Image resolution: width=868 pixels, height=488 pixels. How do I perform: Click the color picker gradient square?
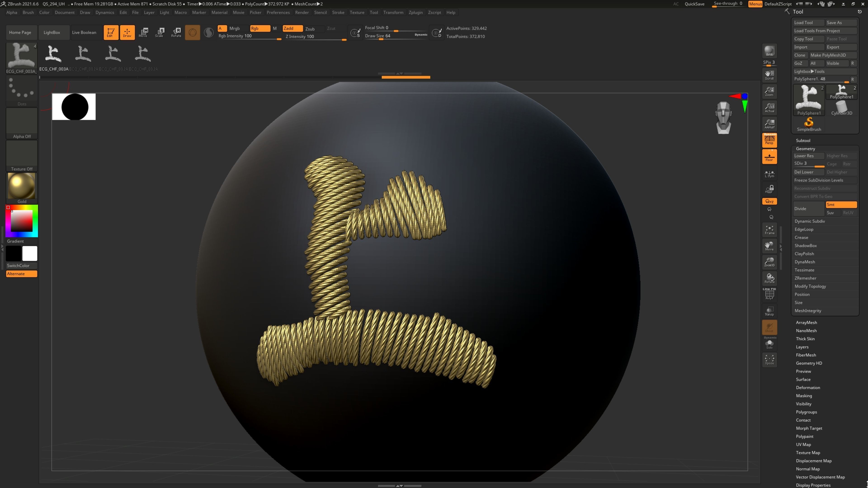point(21,221)
